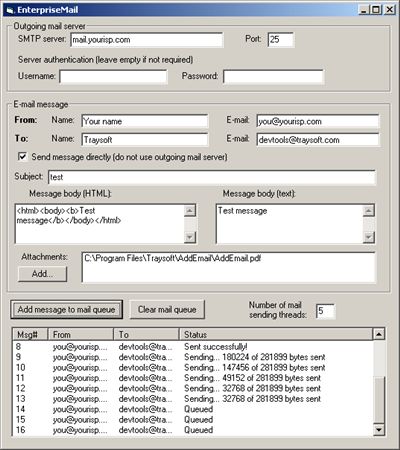Click mail queue list scroll up arrow

click(x=379, y=334)
